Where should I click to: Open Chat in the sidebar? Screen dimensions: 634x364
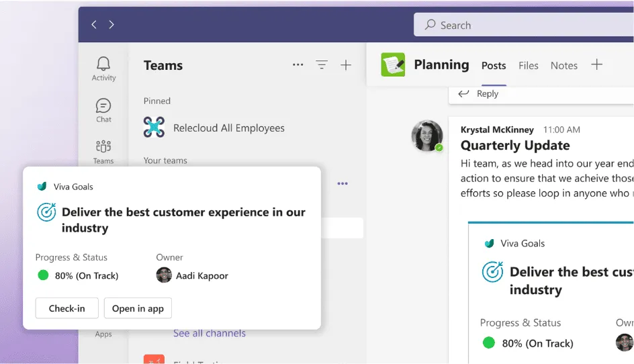(x=103, y=110)
